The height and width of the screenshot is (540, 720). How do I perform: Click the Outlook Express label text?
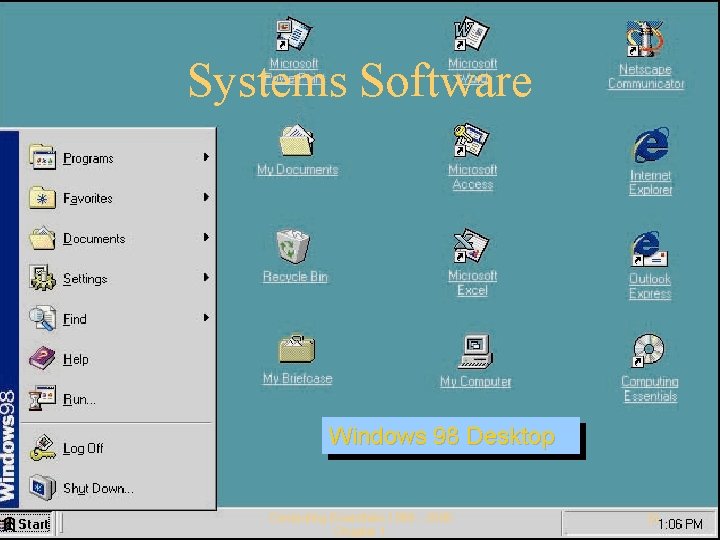(x=650, y=286)
